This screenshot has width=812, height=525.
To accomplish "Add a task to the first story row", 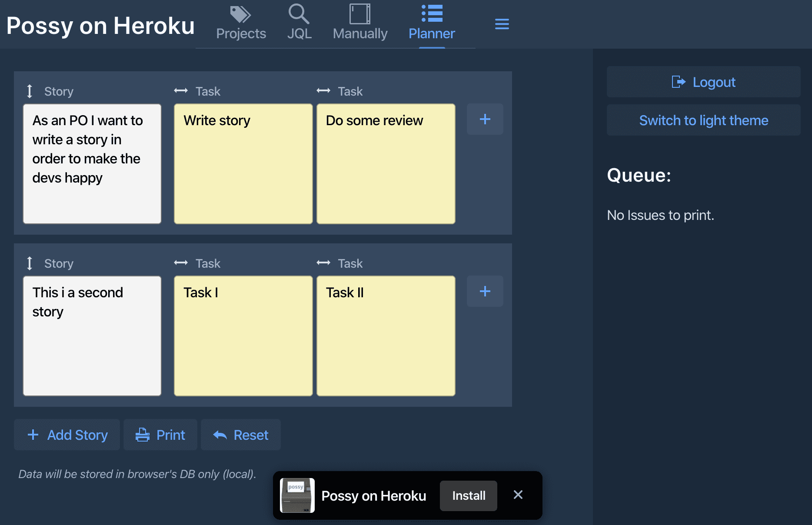I will pos(485,119).
